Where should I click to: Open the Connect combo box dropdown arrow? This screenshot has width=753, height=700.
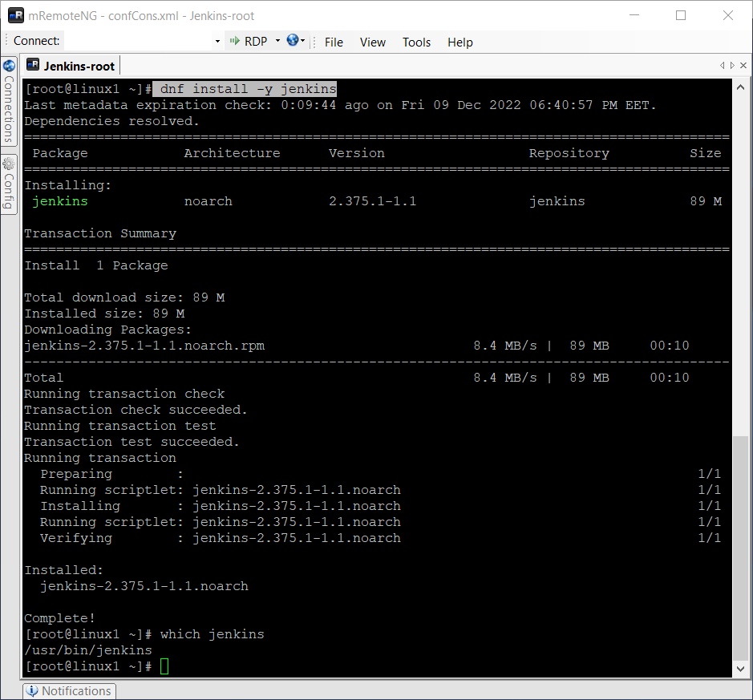pyautogui.click(x=217, y=42)
